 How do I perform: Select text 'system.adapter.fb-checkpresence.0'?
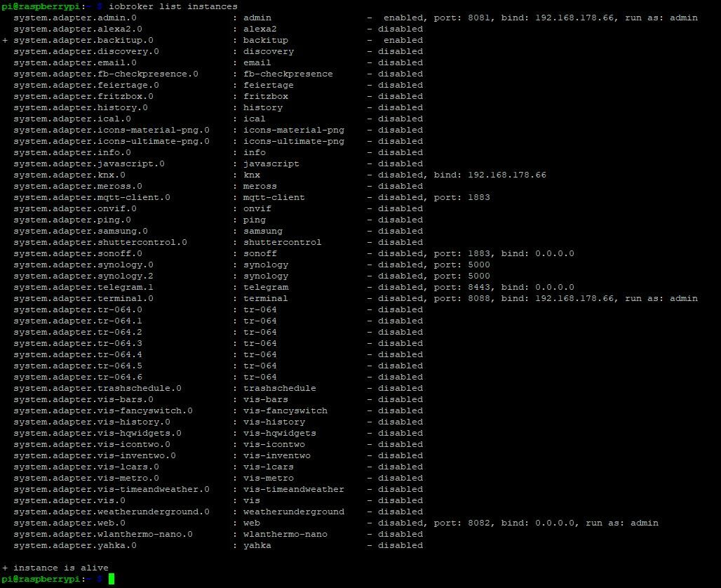106,74
